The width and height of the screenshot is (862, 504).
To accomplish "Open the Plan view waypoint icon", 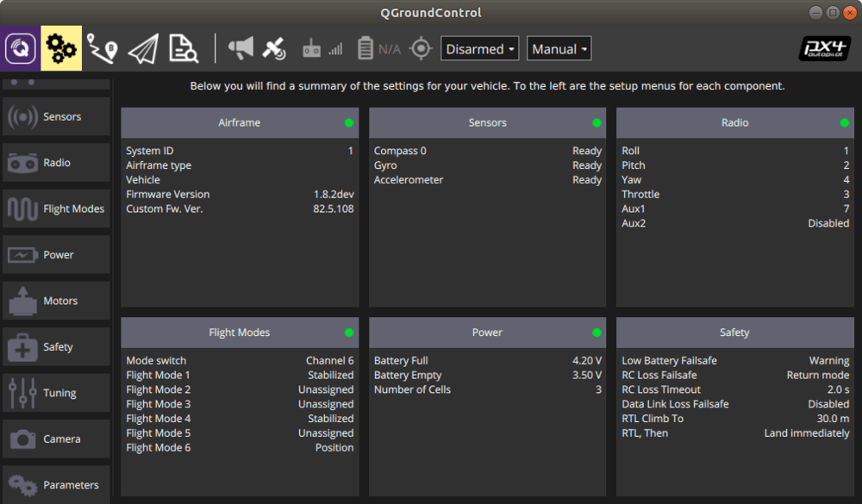I will (102, 49).
